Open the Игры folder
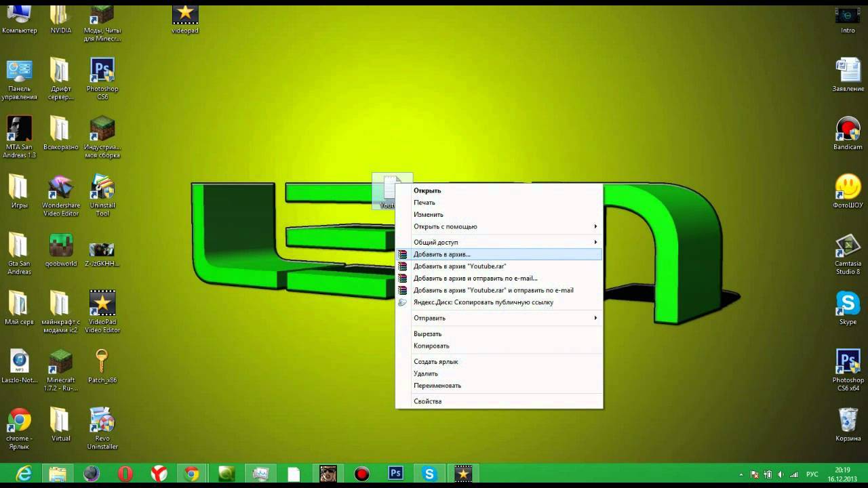This screenshot has height=488, width=868. (19, 192)
